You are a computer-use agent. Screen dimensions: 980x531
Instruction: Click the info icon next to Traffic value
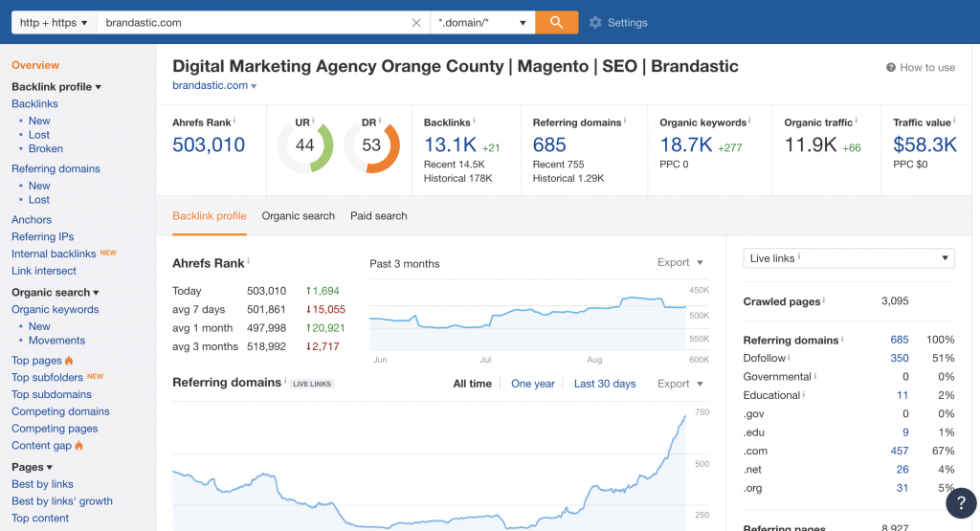point(954,121)
